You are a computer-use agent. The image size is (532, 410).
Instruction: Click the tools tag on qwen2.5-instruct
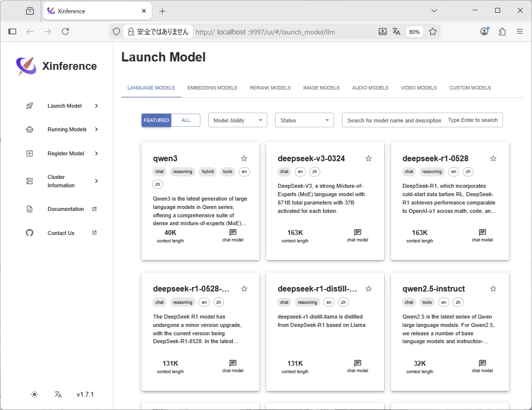click(x=427, y=302)
